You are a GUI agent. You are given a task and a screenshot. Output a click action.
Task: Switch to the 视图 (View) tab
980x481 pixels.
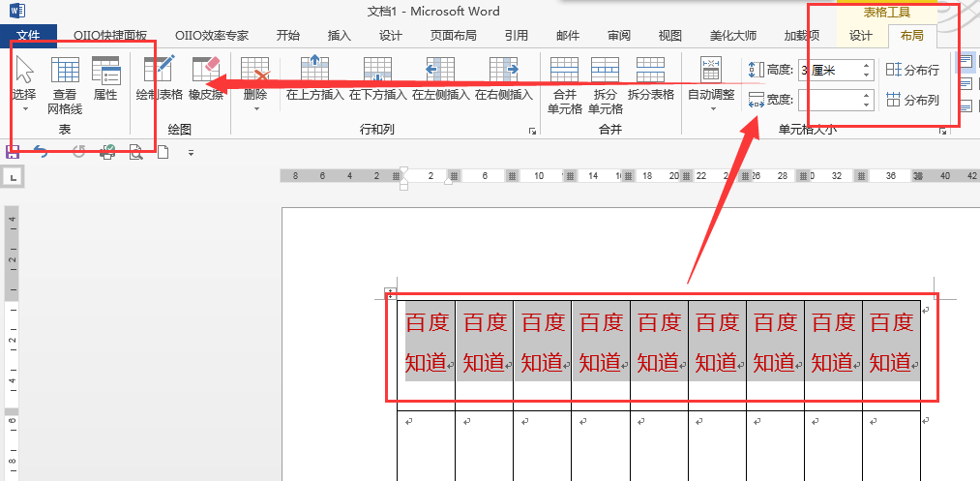[670, 36]
